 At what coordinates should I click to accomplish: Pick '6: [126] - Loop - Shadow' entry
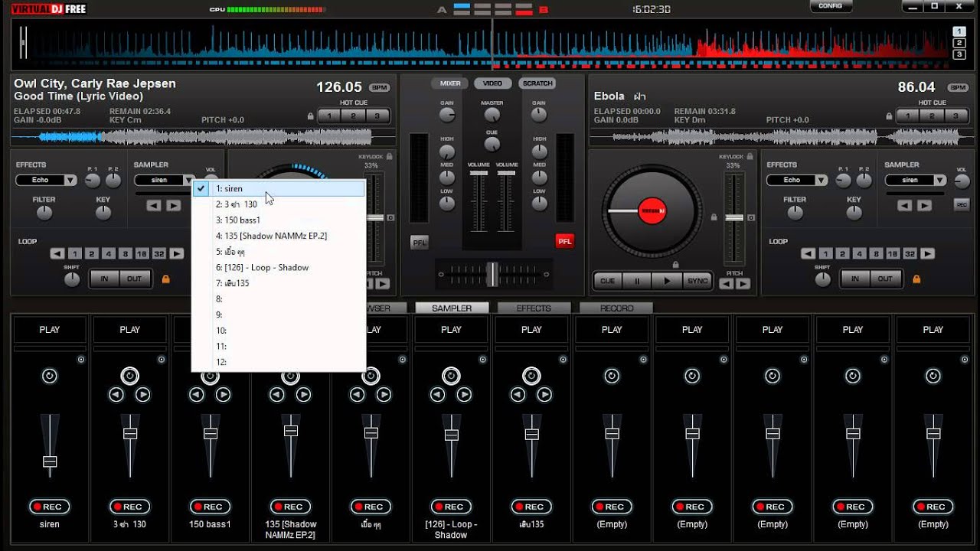279,267
